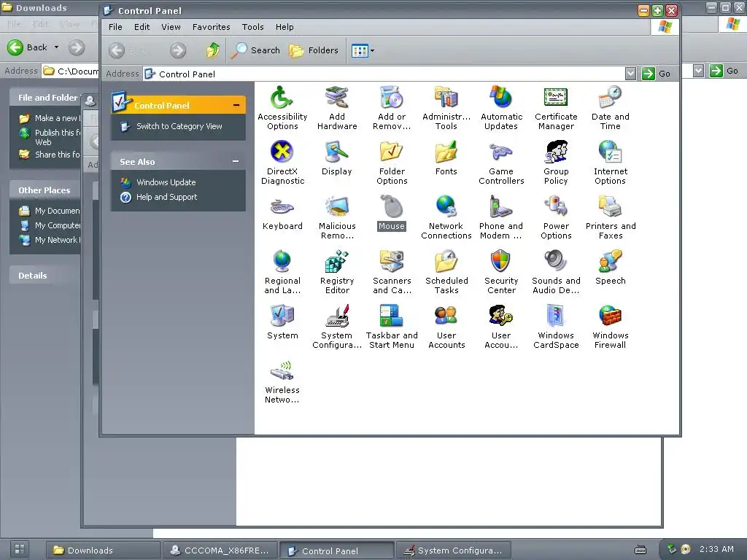Open Speech settings icon
Screen dimensions: 747x560
(x=611, y=267)
